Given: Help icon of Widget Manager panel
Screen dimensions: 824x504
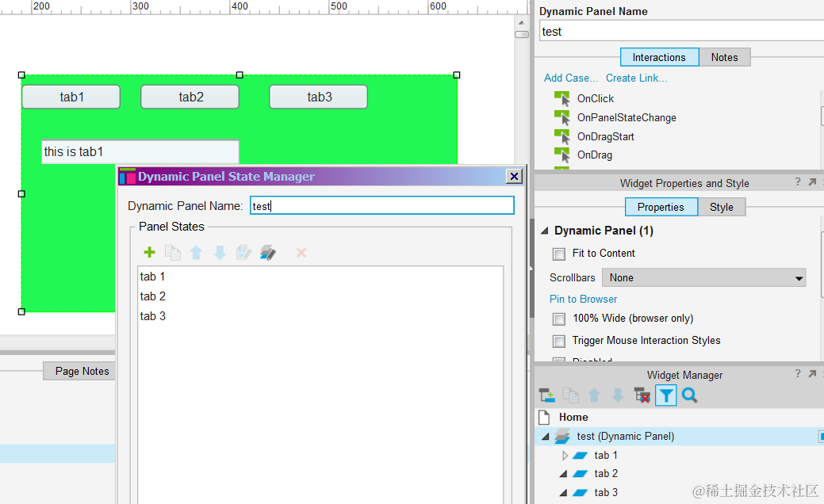Looking at the screenshot, I should pyautogui.click(x=798, y=373).
